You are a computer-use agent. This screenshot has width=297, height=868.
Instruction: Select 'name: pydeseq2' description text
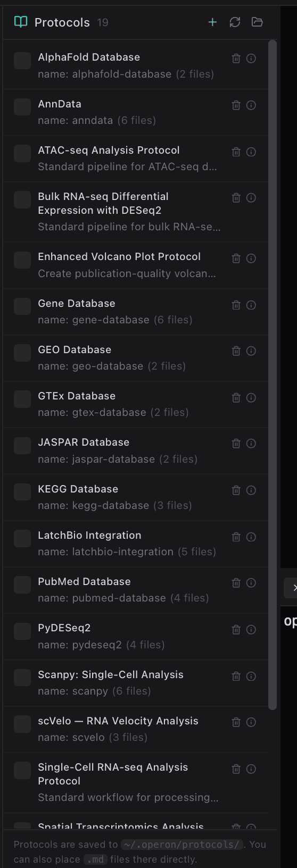[x=80, y=645]
